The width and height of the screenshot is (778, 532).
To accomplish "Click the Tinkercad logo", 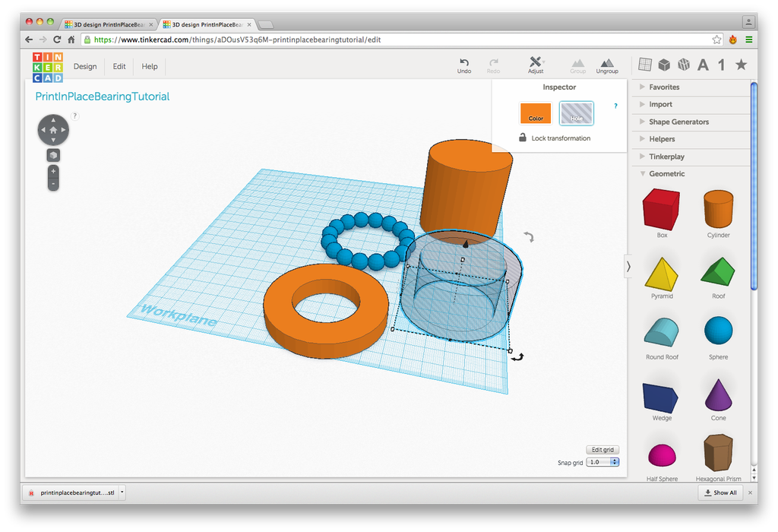I will click(x=48, y=68).
